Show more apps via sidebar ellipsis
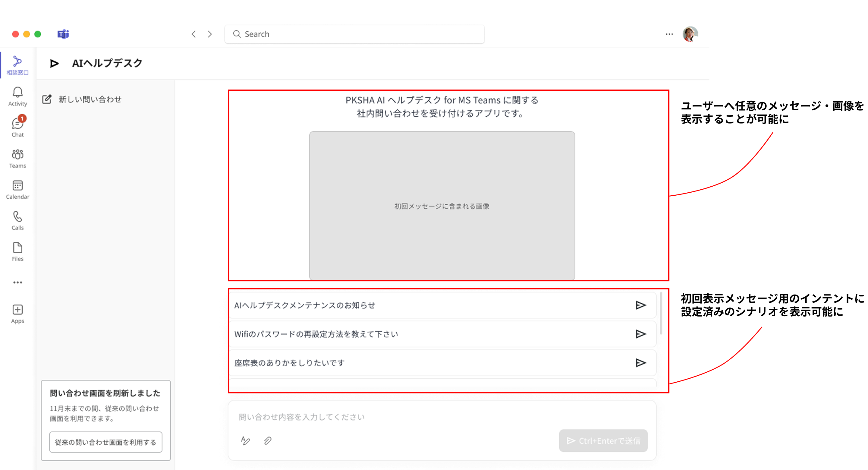This screenshot has height=470, width=868. (17, 282)
